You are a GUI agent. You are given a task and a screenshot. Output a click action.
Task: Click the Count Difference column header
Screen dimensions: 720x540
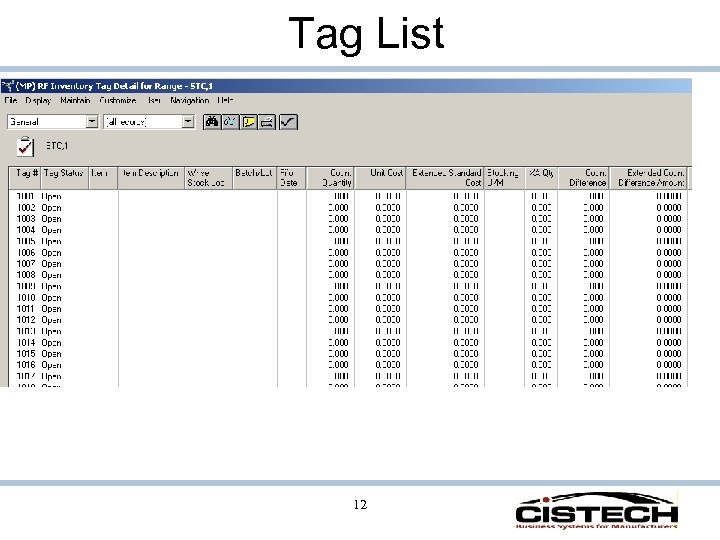(x=584, y=178)
